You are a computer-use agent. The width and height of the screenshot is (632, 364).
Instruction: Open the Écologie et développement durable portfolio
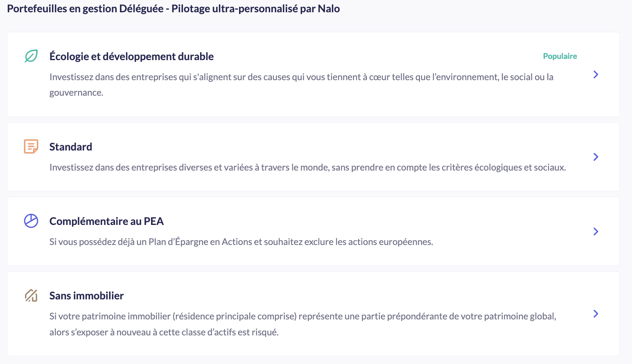pos(596,74)
